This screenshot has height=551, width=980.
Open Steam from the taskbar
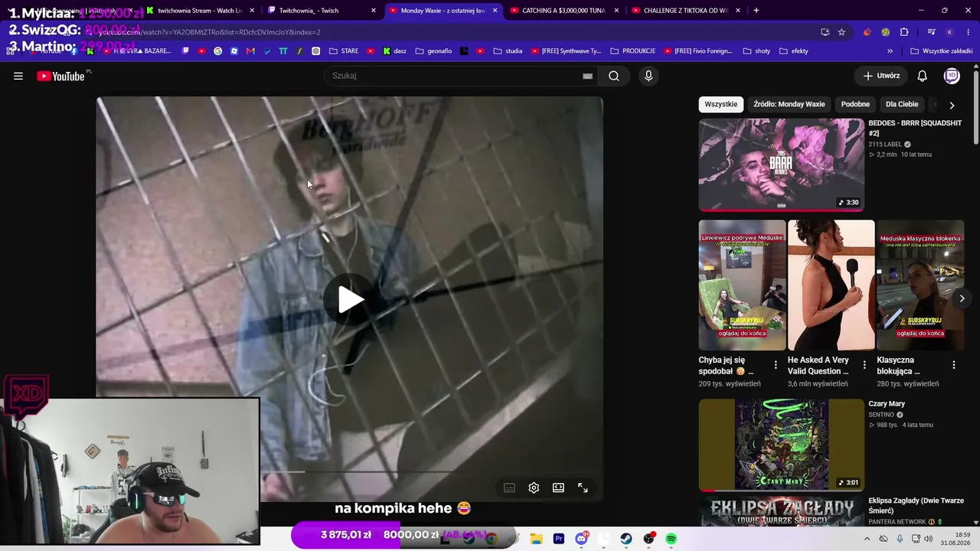(x=626, y=539)
